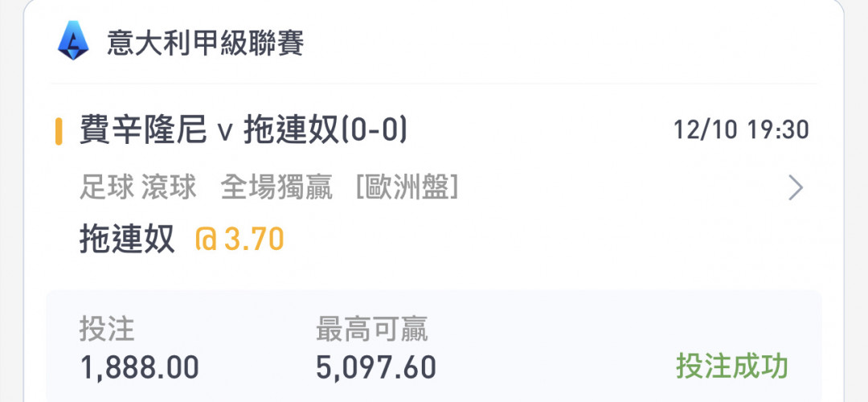
Task: Click the @3.70 odds value
Action: click(x=240, y=240)
